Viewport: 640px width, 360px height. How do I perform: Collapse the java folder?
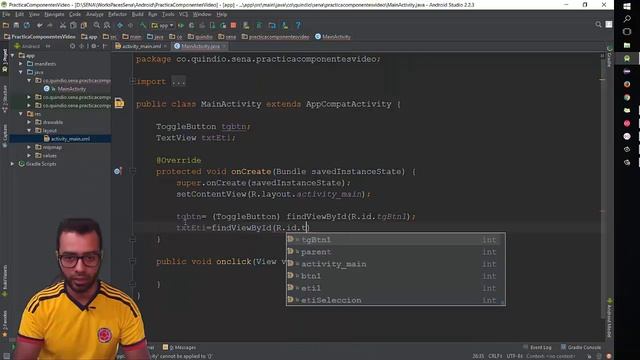point(21,72)
